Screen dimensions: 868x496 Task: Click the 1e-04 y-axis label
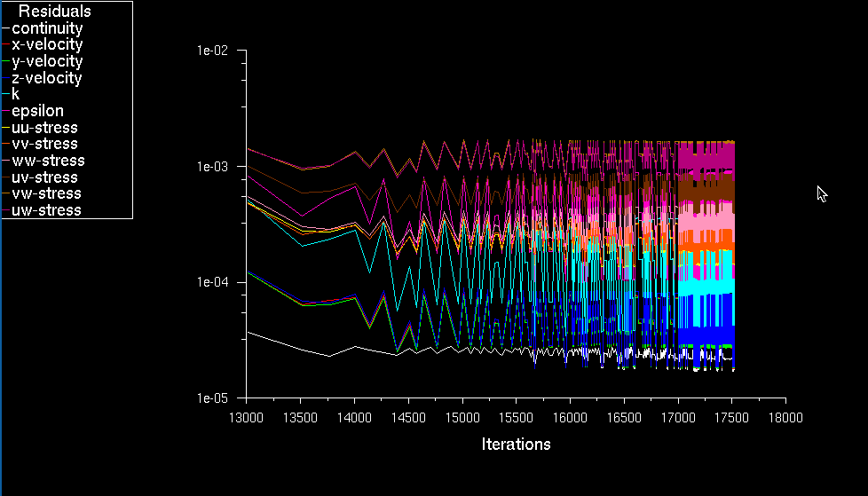point(212,282)
